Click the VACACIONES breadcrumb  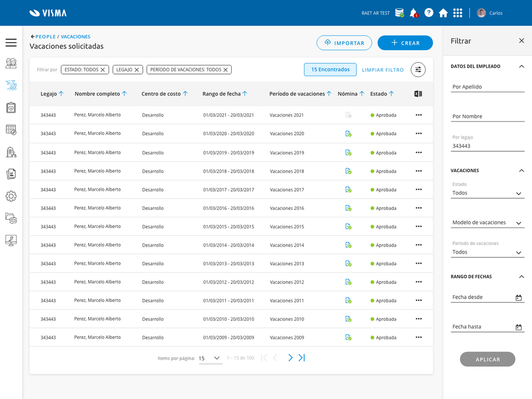coord(75,37)
